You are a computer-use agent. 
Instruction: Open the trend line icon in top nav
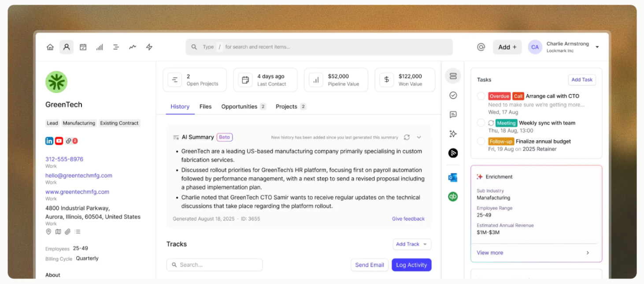133,47
